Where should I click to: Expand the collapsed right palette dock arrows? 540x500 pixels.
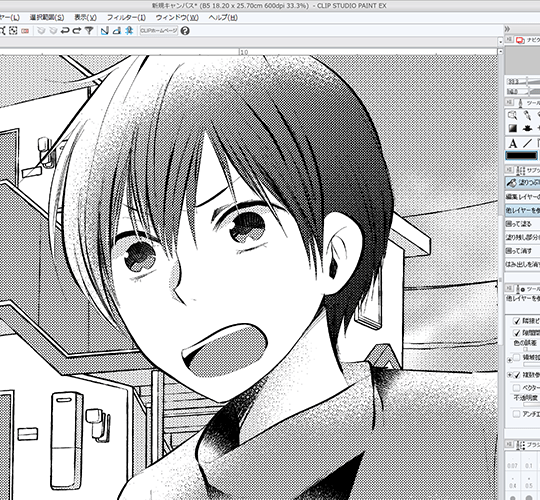click(x=507, y=29)
